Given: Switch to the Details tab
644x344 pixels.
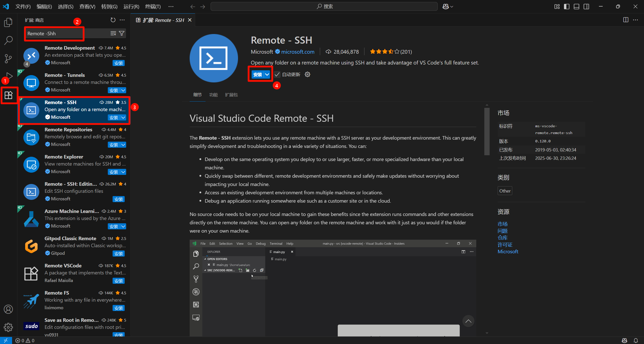Looking at the screenshot, I should tap(197, 95).
